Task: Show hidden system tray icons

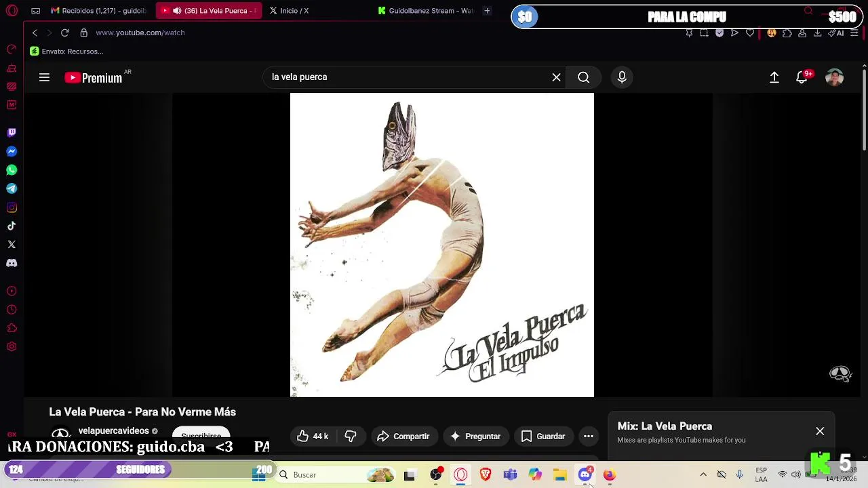Action: pos(703,475)
